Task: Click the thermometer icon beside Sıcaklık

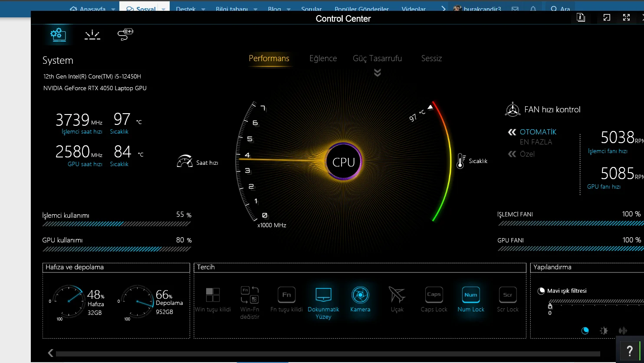Action: tap(461, 161)
